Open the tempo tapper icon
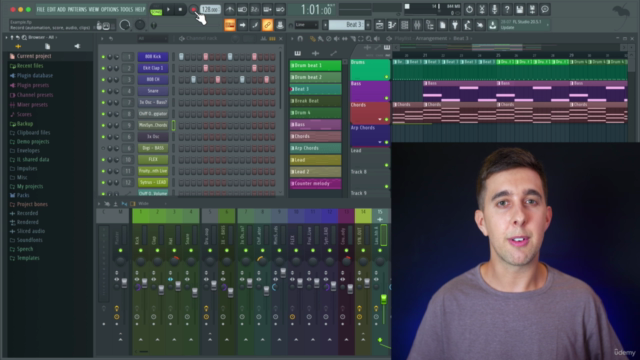The width and height of the screenshot is (640, 360). pyautogui.click(x=467, y=25)
